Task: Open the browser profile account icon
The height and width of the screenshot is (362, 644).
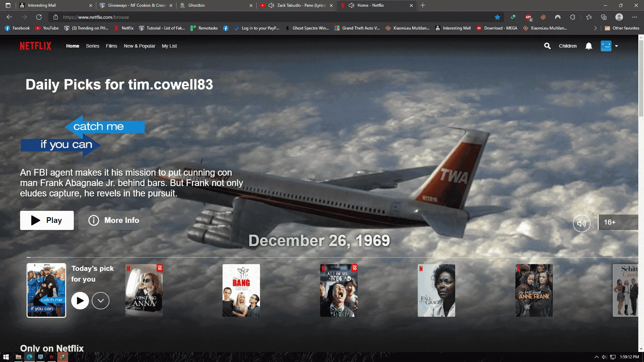Action: pos(619,17)
